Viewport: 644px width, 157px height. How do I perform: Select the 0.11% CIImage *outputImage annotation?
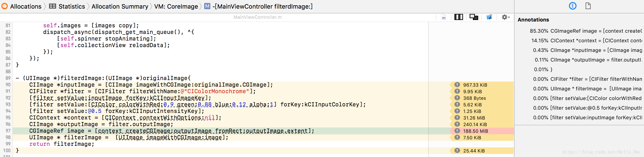[x=588, y=60]
